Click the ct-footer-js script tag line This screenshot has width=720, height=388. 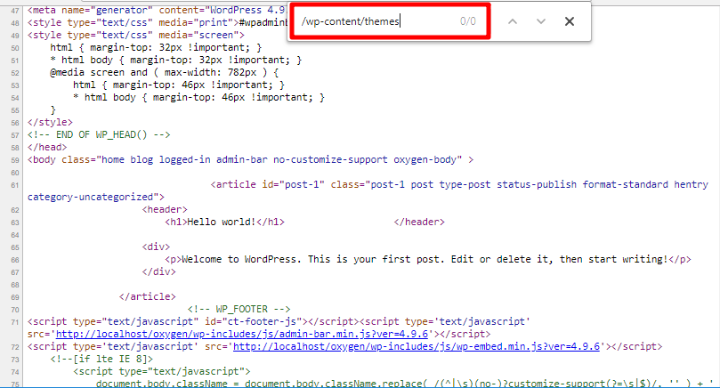coord(279,321)
